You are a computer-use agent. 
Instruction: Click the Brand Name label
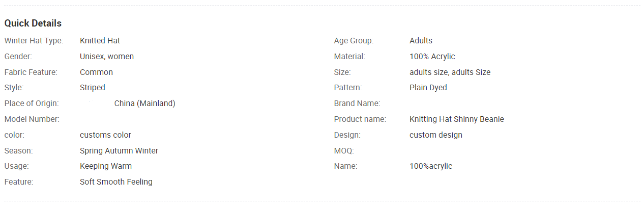(x=357, y=103)
